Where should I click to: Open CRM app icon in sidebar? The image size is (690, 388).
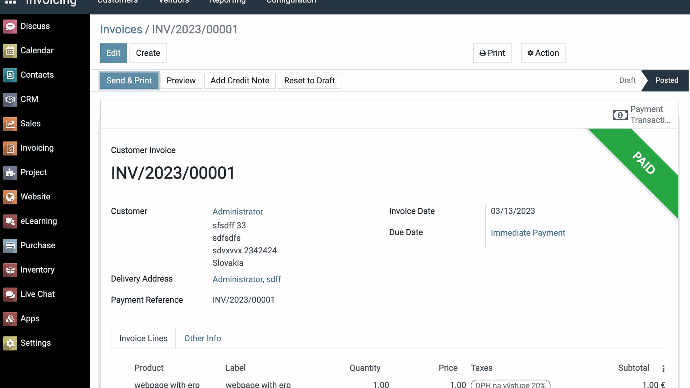(10, 99)
